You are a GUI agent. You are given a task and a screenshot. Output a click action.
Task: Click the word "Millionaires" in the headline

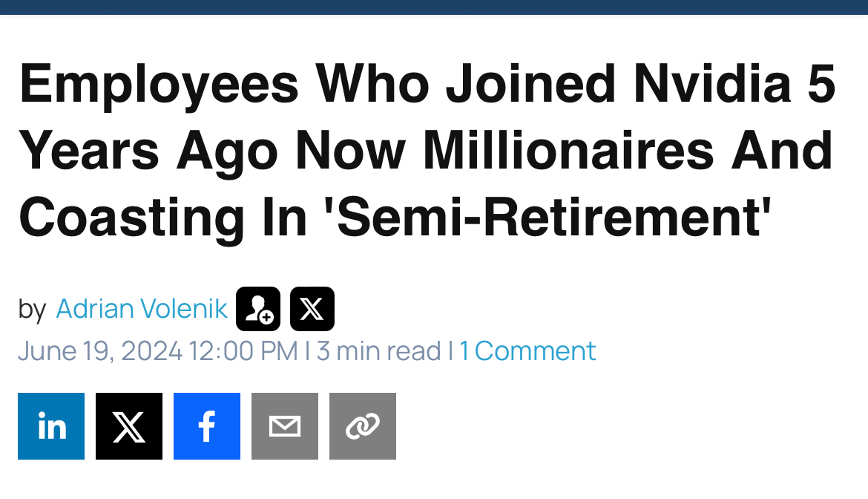point(569,150)
